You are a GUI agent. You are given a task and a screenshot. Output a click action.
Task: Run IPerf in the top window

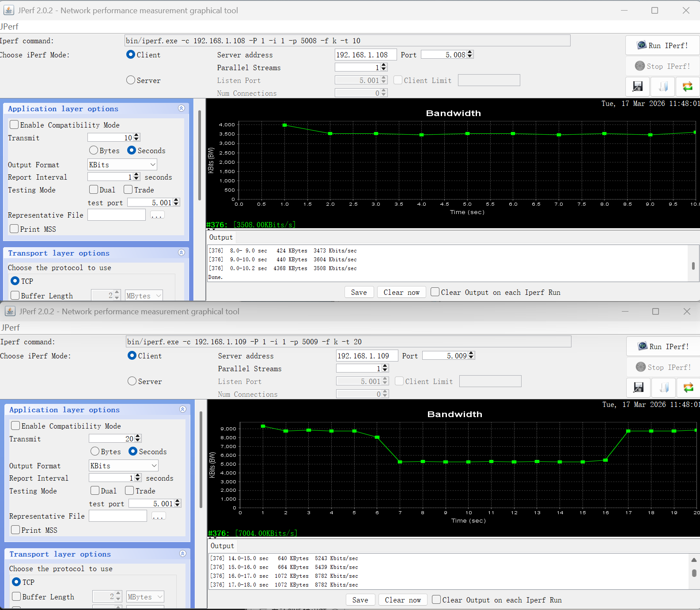click(x=662, y=45)
